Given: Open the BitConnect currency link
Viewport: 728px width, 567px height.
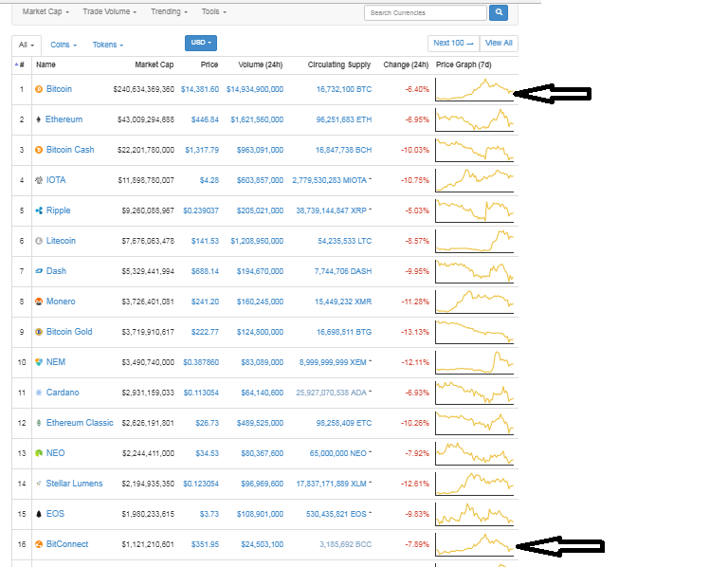Looking at the screenshot, I should [x=67, y=544].
